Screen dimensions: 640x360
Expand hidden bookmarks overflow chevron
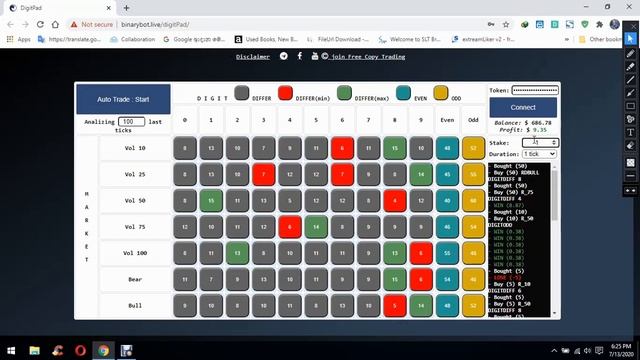[567, 39]
